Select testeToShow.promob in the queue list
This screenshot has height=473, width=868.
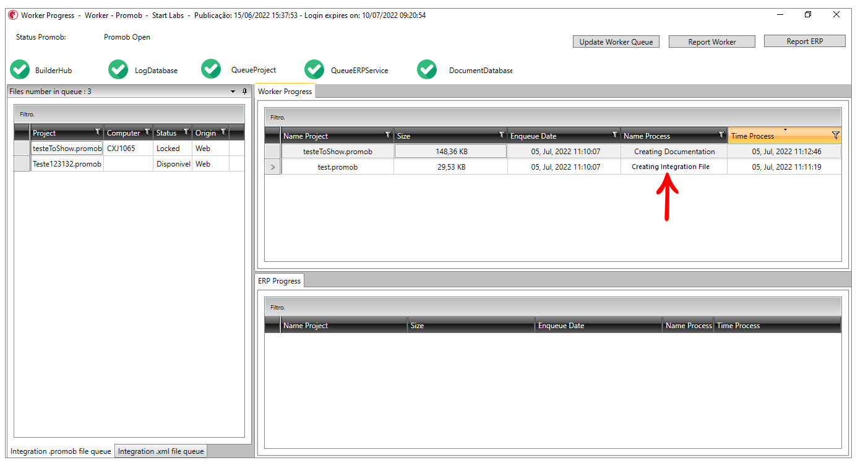pyautogui.click(x=67, y=149)
